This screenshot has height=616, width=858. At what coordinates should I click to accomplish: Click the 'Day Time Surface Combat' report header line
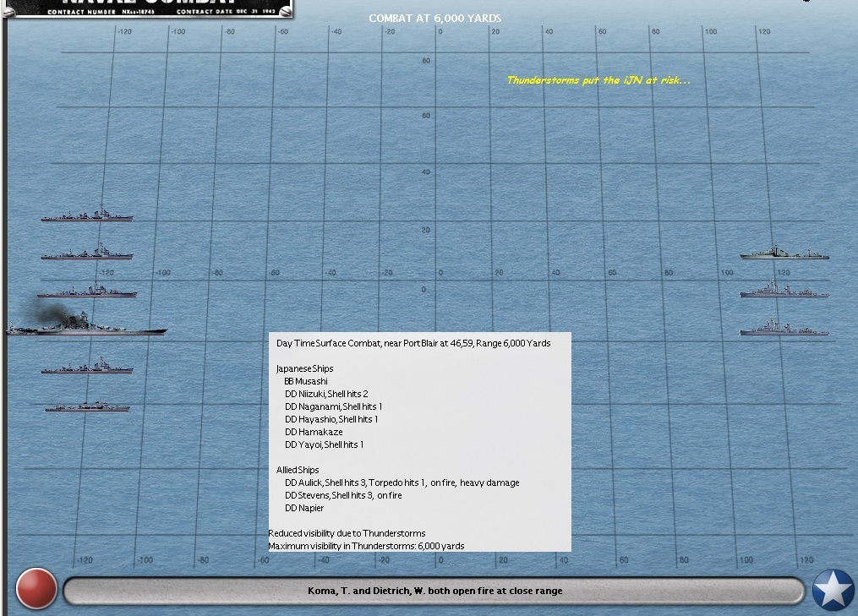click(413, 344)
